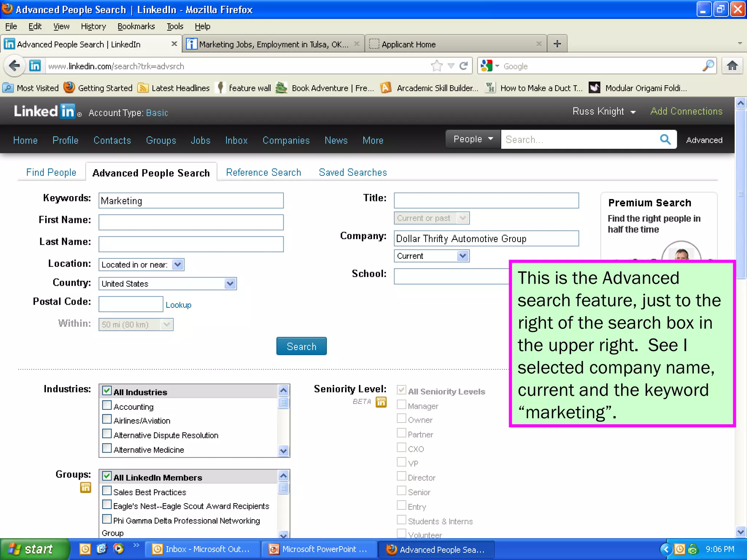The width and height of the screenshot is (747, 560).
Task: Check Alternative Dispute Resolution checkbox
Action: point(107,434)
